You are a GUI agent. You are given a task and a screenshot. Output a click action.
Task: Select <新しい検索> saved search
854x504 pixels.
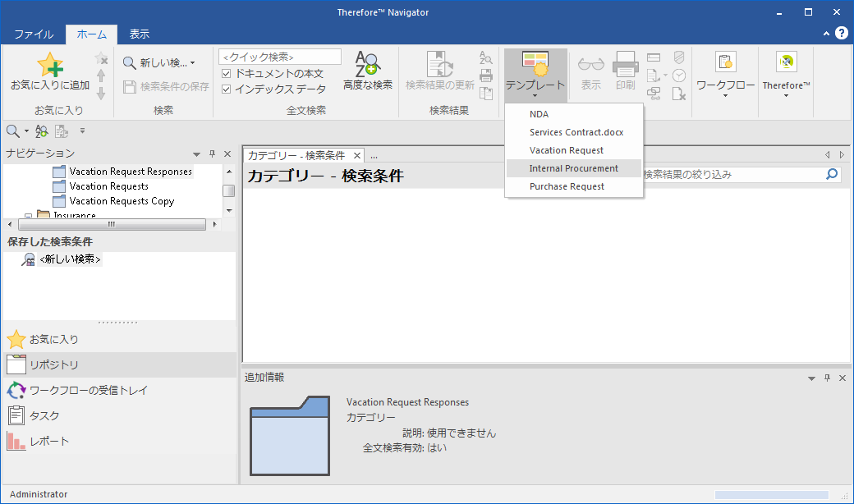(x=70, y=259)
